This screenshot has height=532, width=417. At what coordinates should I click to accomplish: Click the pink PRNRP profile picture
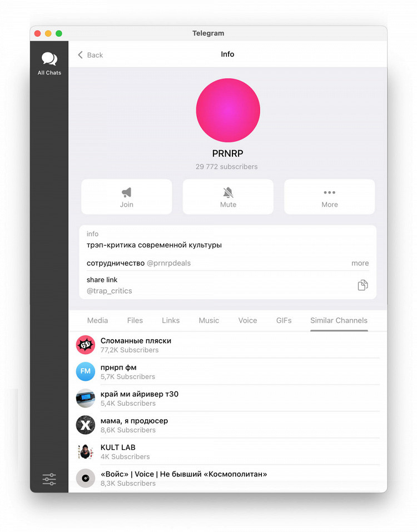[x=228, y=110]
